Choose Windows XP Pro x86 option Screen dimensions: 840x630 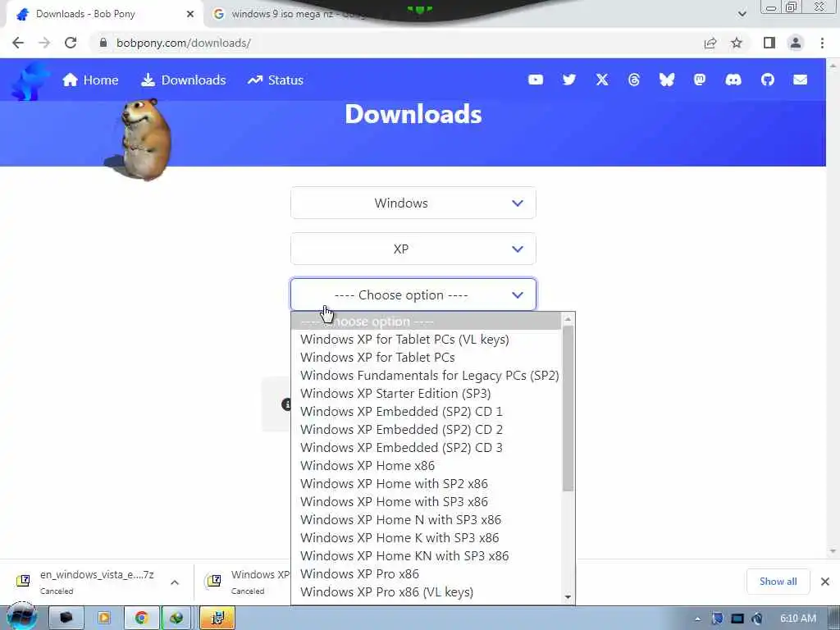(427, 573)
